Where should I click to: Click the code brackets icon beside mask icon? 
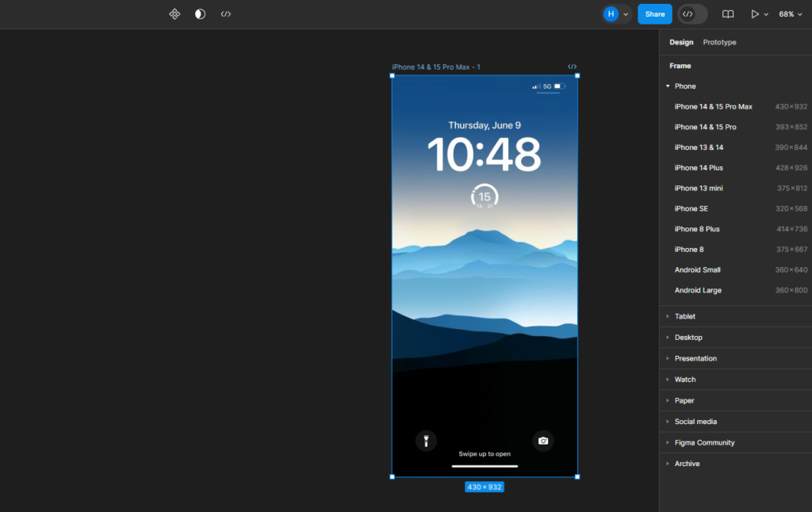click(x=226, y=14)
